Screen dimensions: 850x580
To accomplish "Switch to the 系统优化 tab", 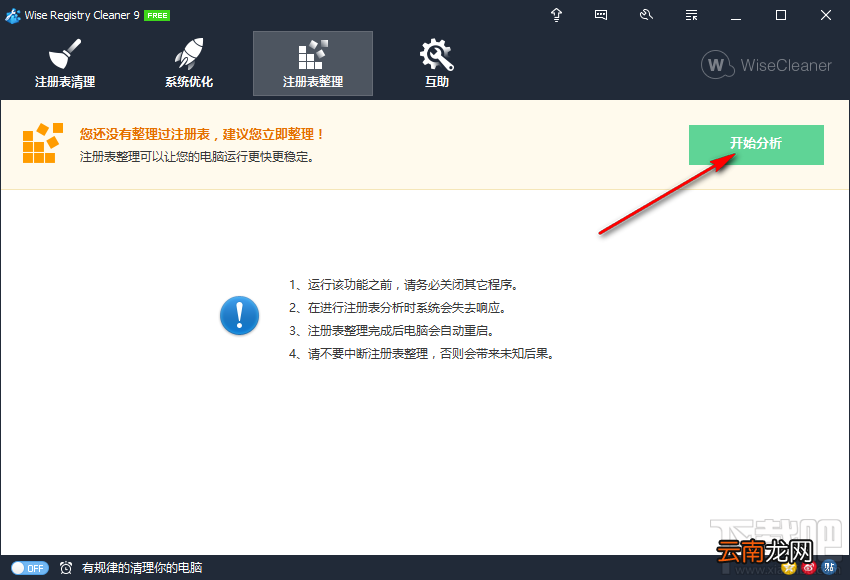I will tap(189, 63).
